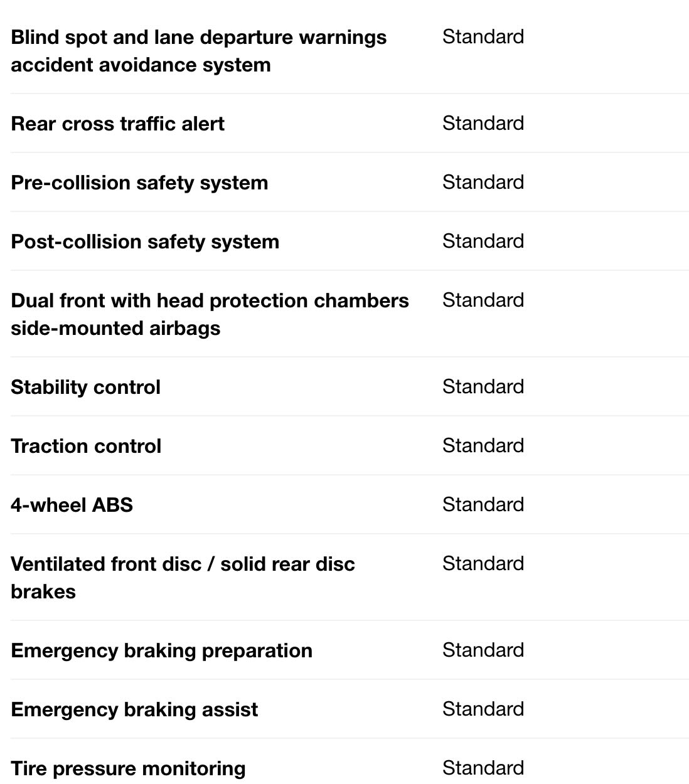Click the Emergency braking preparation label
Screen dimensions: 689x784
161,650
